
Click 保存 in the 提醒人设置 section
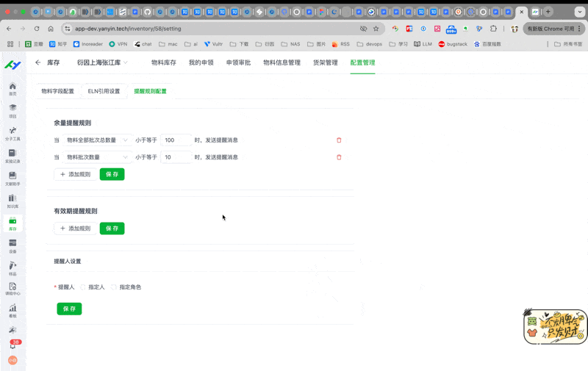tap(69, 309)
